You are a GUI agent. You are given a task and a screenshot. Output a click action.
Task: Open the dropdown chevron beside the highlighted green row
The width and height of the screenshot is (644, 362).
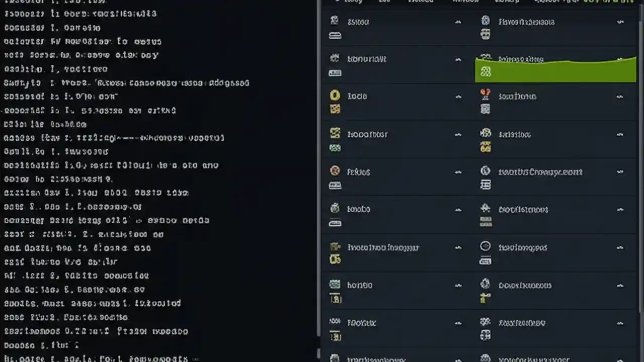[620, 59]
